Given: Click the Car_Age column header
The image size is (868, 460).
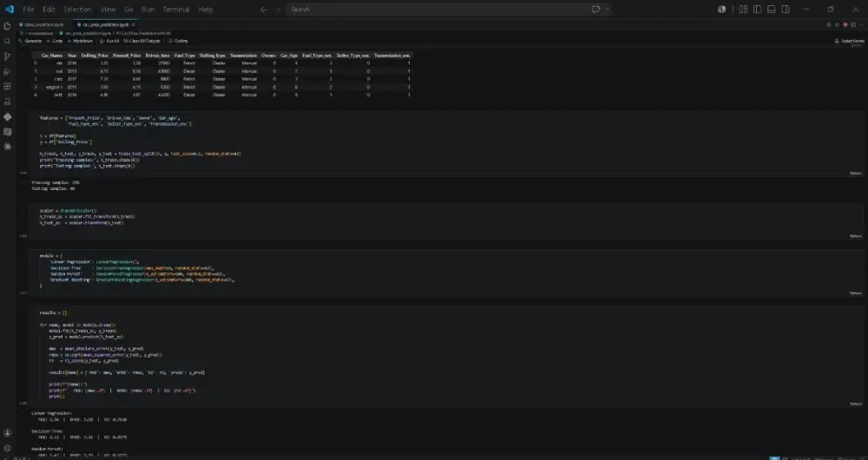Looking at the screenshot, I should coord(289,56).
